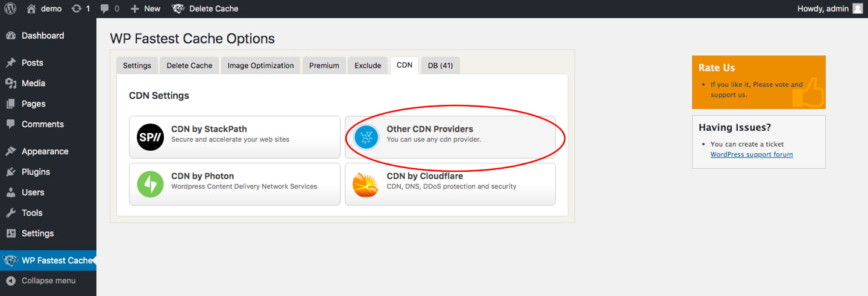The height and width of the screenshot is (296, 868).
Task: Open the DB (41) tab
Action: coord(441,65)
